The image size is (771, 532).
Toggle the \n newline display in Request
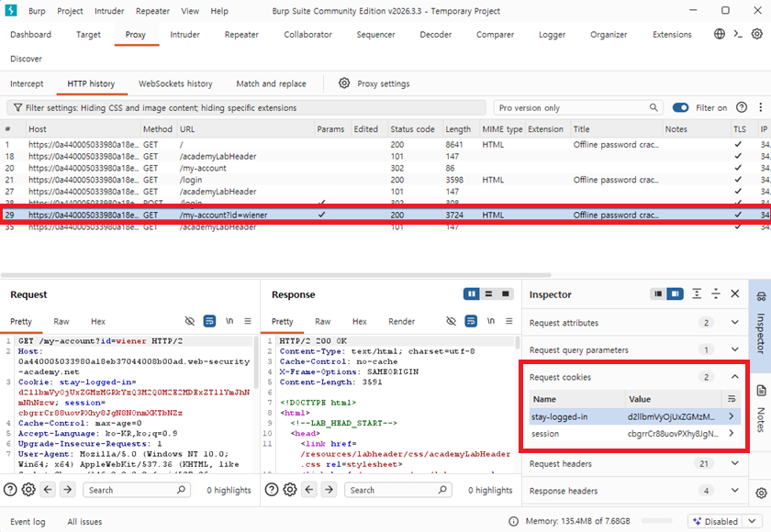click(229, 321)
